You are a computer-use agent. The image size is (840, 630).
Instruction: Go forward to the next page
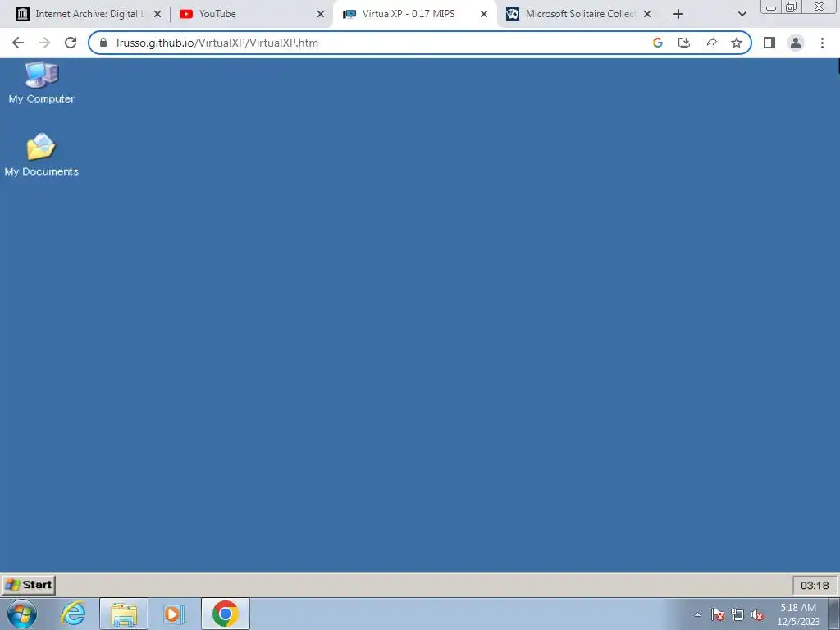tap(44, 43)
